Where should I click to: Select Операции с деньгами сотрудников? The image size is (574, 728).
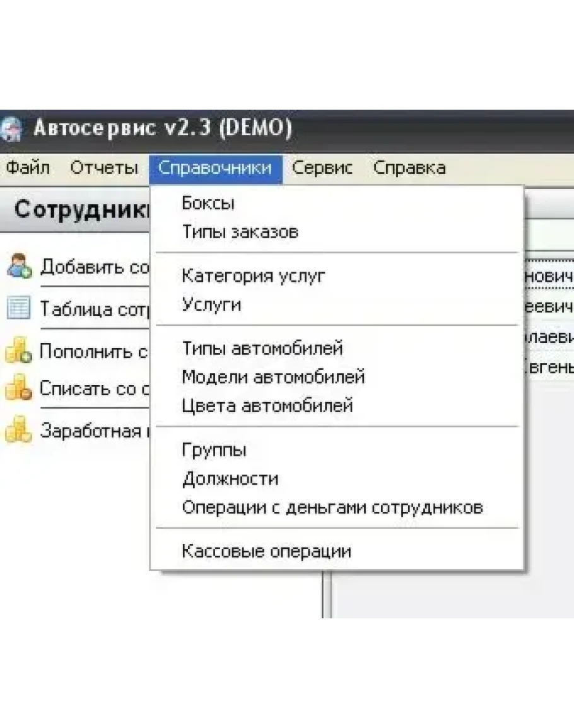click(x=332, y=507)
